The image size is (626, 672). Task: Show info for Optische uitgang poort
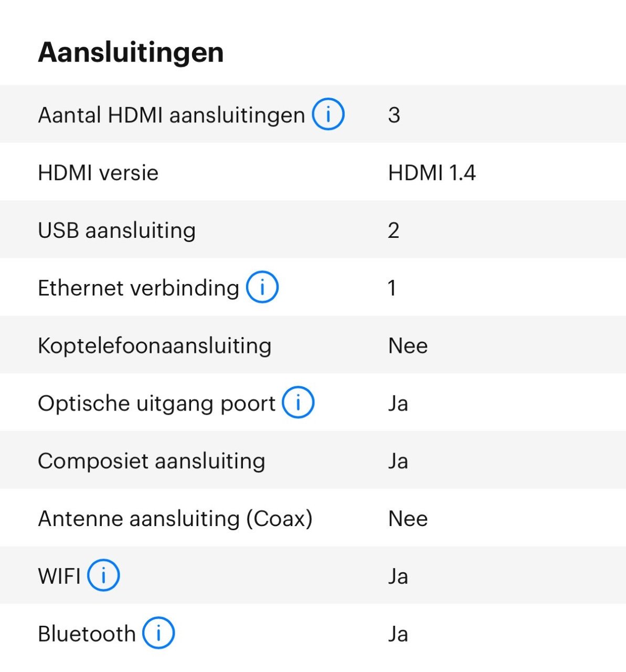point(298,403)
